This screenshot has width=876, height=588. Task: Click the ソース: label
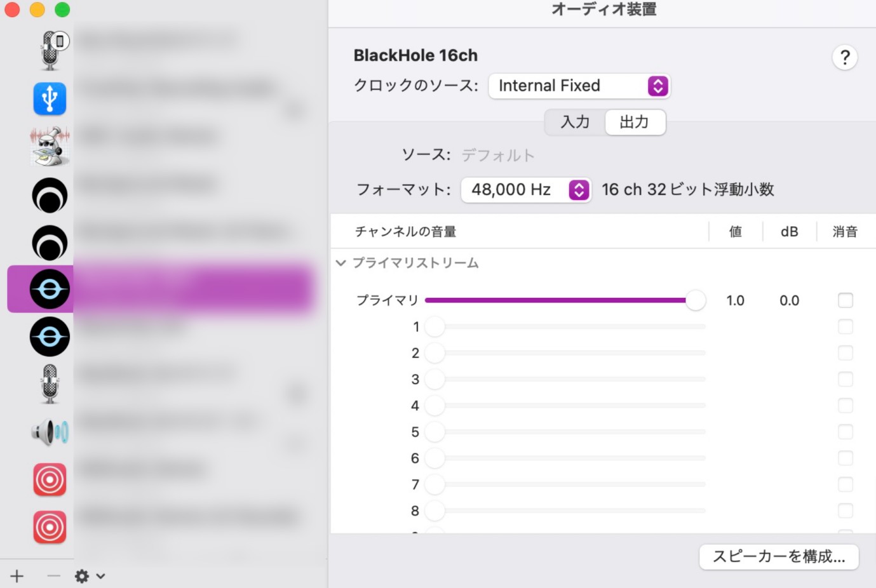[x=426, y=155]
